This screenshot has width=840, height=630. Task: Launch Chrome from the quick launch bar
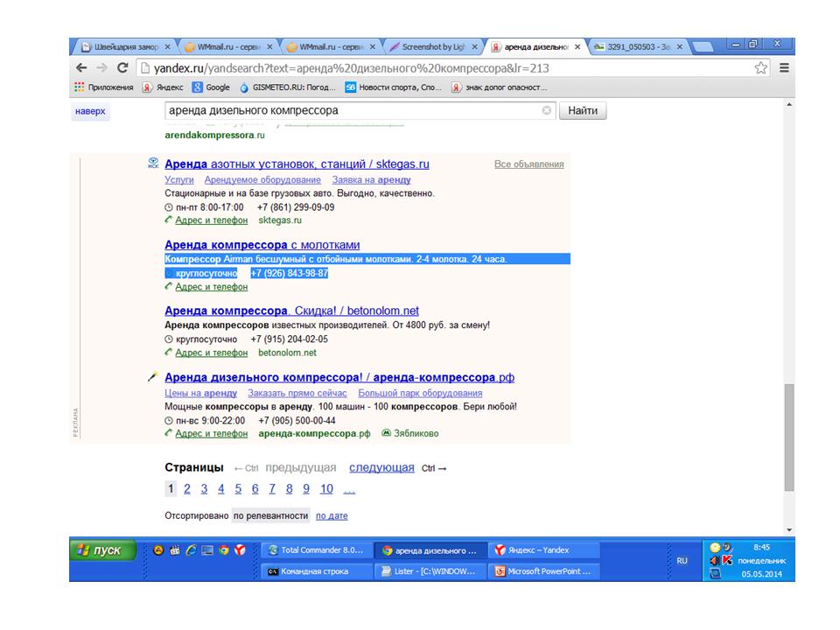[224, 550]
